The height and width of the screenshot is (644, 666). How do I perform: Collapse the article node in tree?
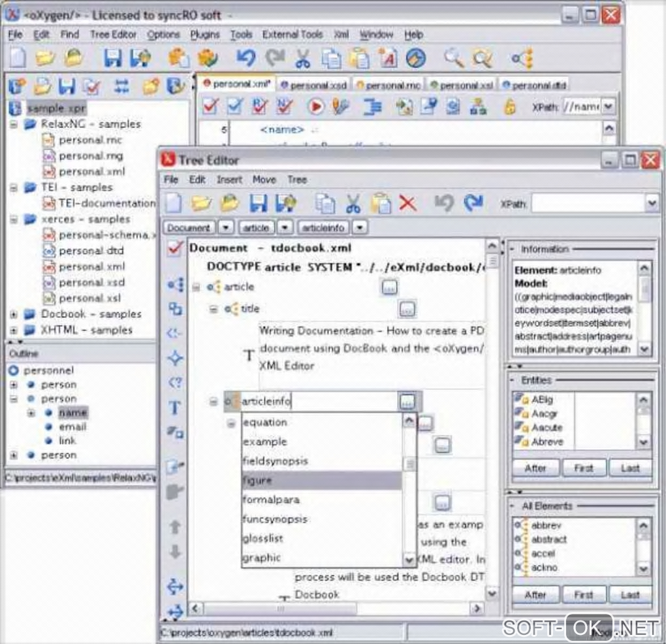point(196,287)
